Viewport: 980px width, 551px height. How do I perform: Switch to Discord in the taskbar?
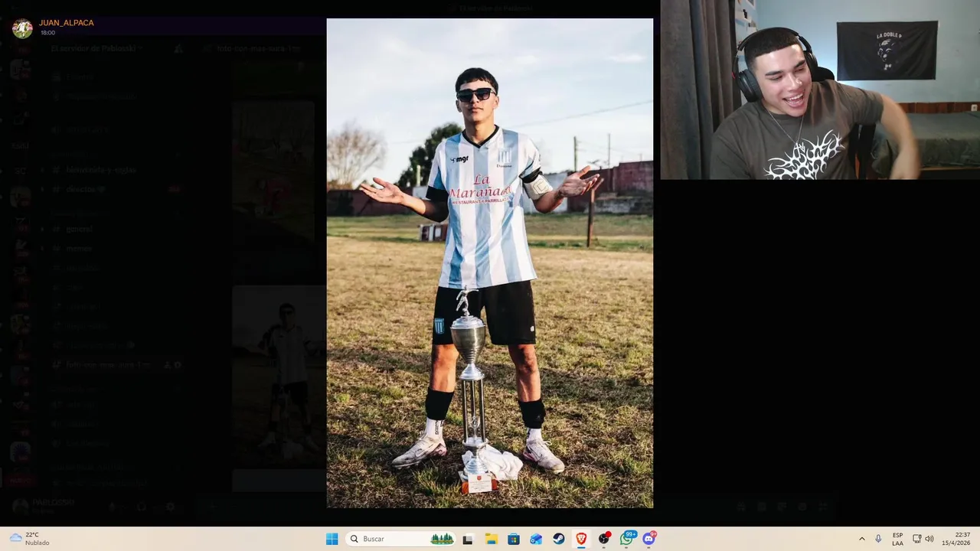point(649,538)
